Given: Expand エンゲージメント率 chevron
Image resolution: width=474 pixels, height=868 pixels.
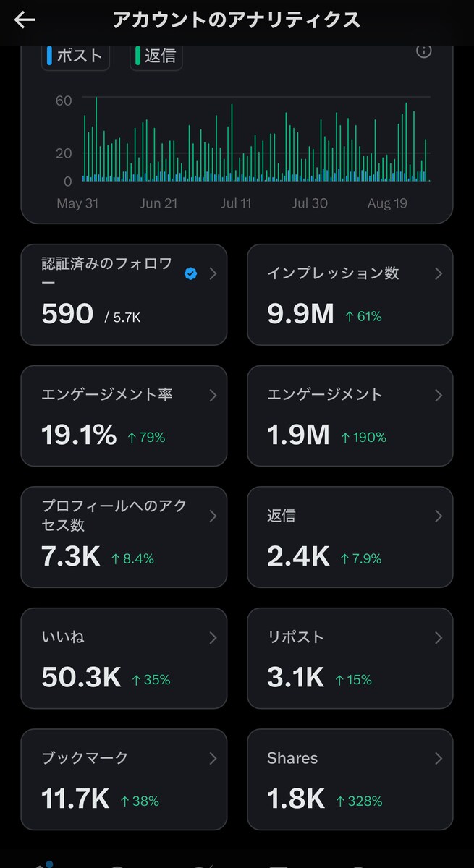Looking at the screenshot, I should (213, 395).
